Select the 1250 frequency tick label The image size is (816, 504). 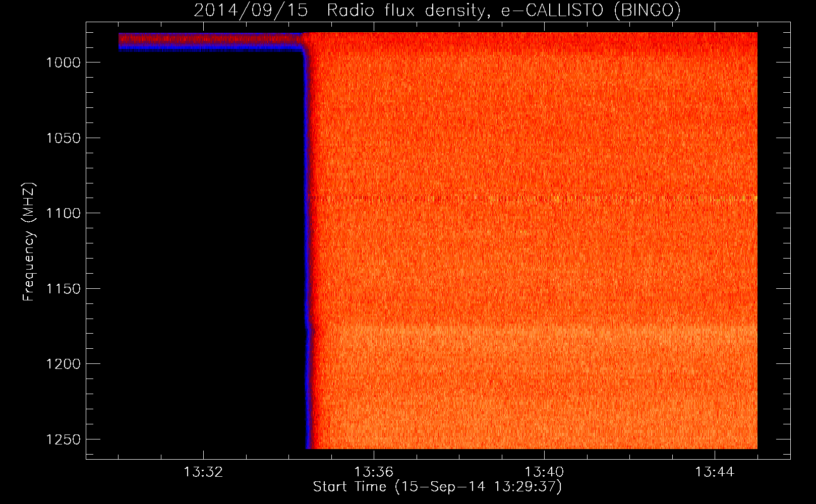pyautogui.click(x=63, y=439)
